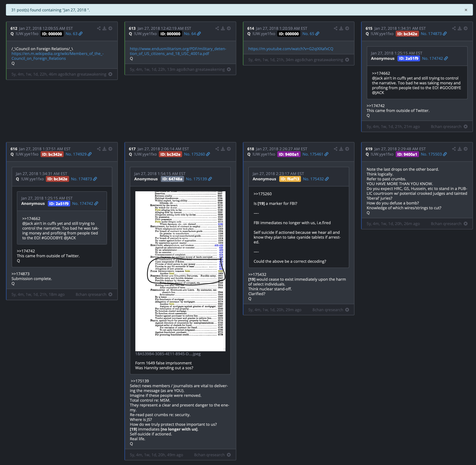The height and width of the screenshot is (465, 476).
Task: Open the No. 65 post link
Action: click(x=310, y=34)
